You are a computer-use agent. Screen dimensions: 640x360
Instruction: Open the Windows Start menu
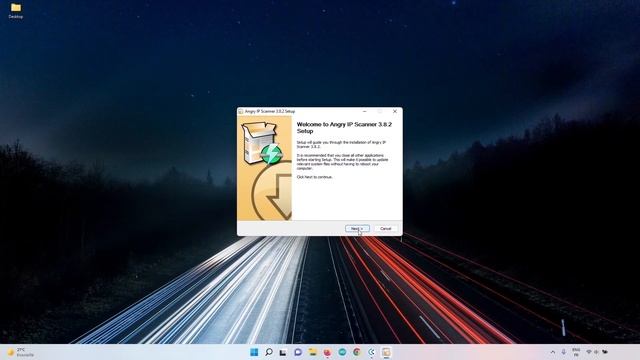tap(254, 352)
